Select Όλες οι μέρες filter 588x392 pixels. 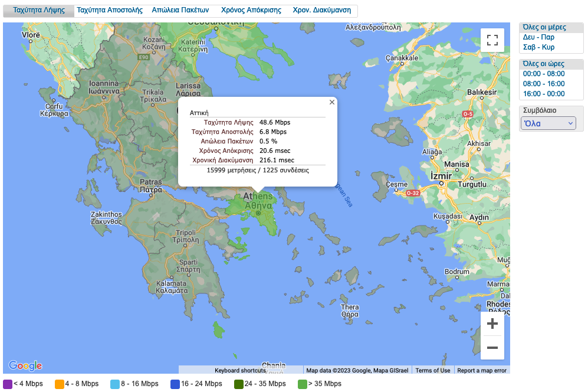click(x=544, y=27)
